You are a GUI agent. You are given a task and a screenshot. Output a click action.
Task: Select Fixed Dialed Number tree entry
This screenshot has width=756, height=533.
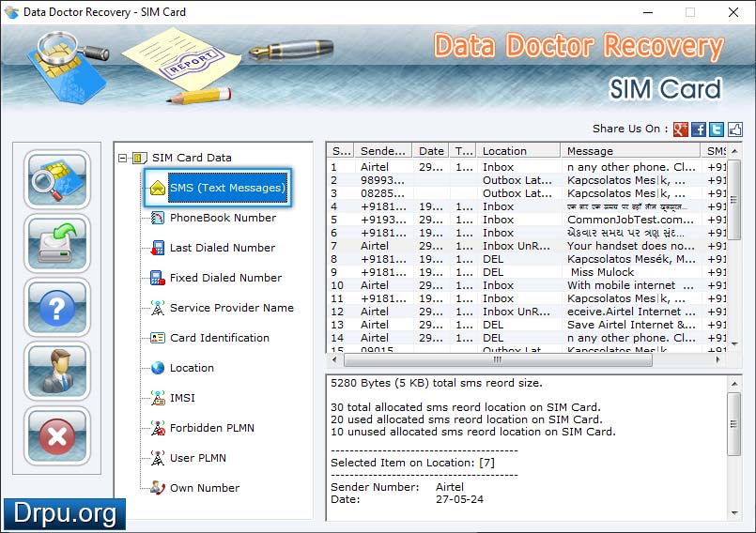coord(225,278)
